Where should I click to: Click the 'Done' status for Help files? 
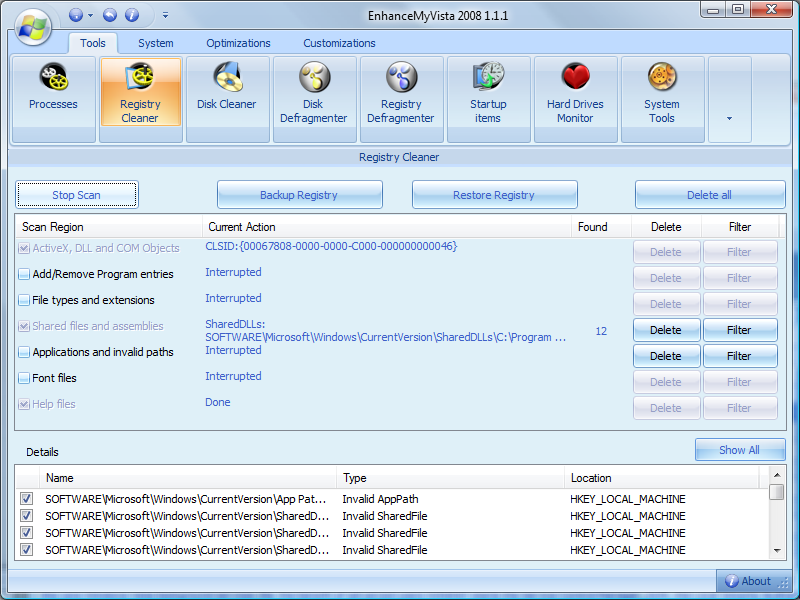point(218,402)
